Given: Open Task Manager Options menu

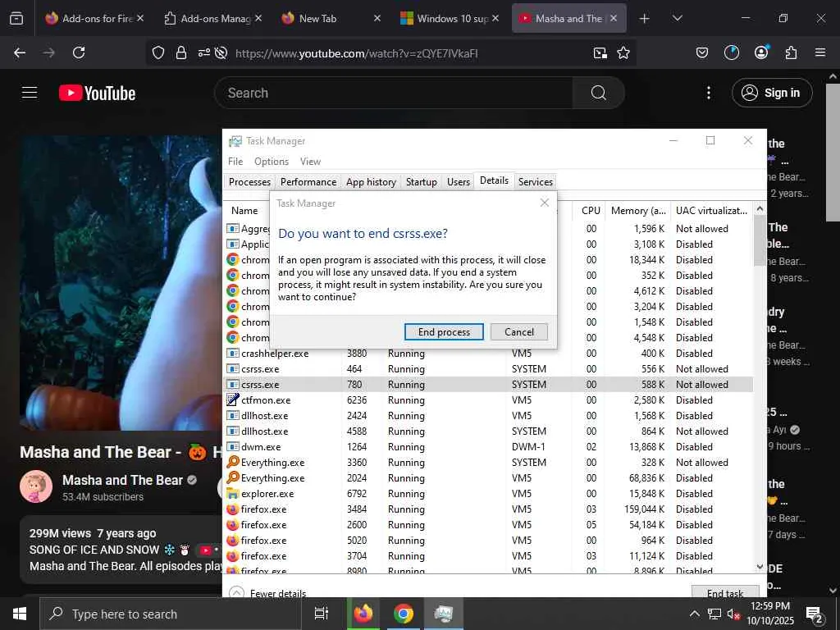Looking at the screenshot, I should pyautogui.click(x=271, y=162).
